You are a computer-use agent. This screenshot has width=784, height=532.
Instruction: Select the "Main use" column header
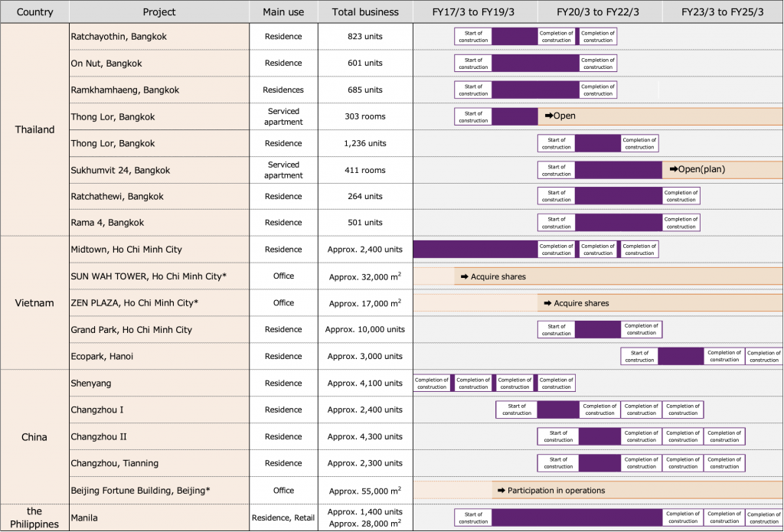[x=283, y=12]
